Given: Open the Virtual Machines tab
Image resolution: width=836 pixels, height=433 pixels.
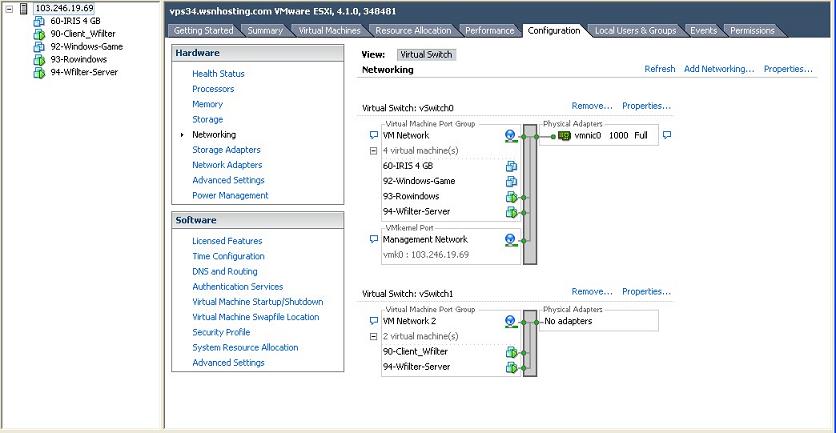Looking at the screenshot, I should [x=329, y=31].
